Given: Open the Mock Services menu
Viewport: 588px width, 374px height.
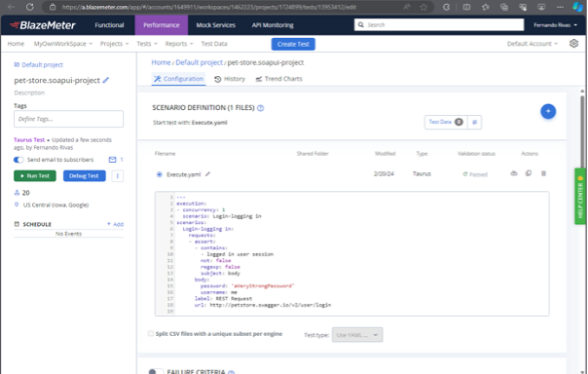Looking at the screenshot, I should click(215, 25).
